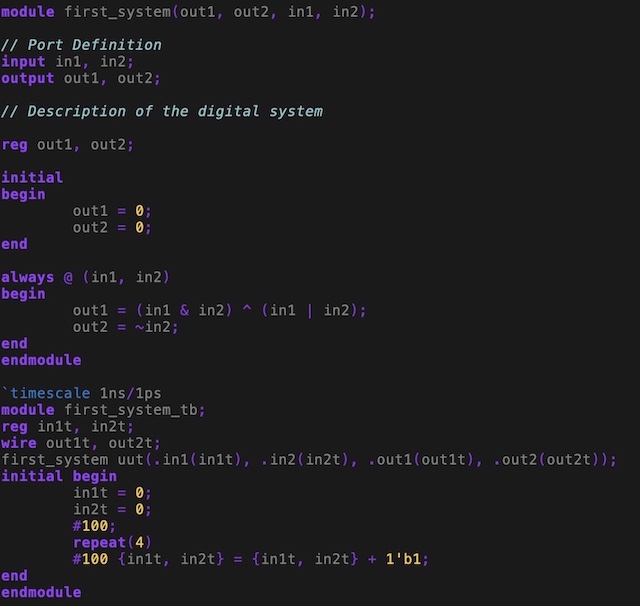Click the '.out2(out2t)' port connection
The width and height of the screenshot is (640, 606).
(554, 459)
